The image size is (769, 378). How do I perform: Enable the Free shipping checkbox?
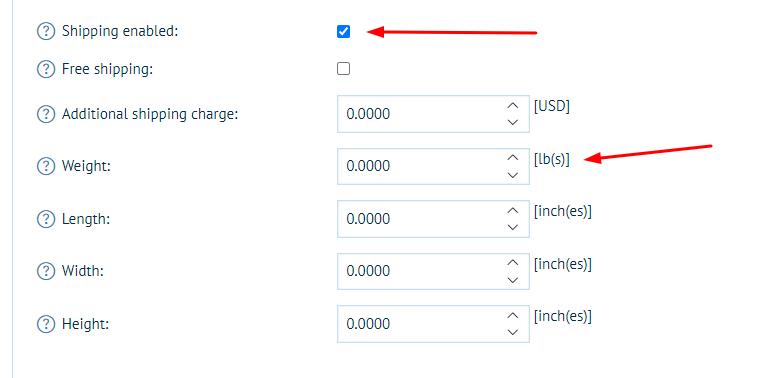343,69
